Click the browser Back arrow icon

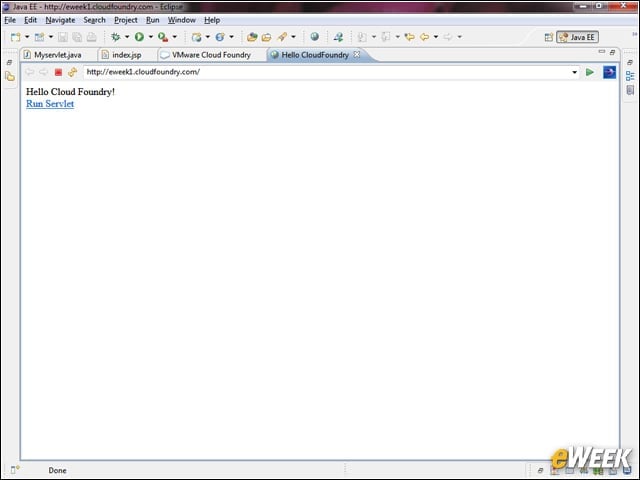point(29,72)
